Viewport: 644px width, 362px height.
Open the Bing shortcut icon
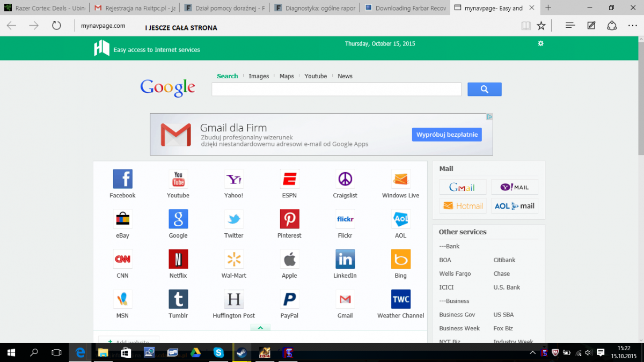click(401, 259)
